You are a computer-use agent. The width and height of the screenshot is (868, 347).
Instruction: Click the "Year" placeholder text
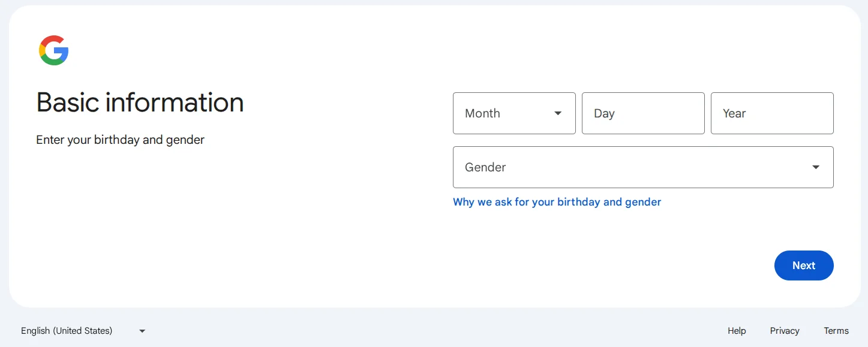[x=734, y=113]
